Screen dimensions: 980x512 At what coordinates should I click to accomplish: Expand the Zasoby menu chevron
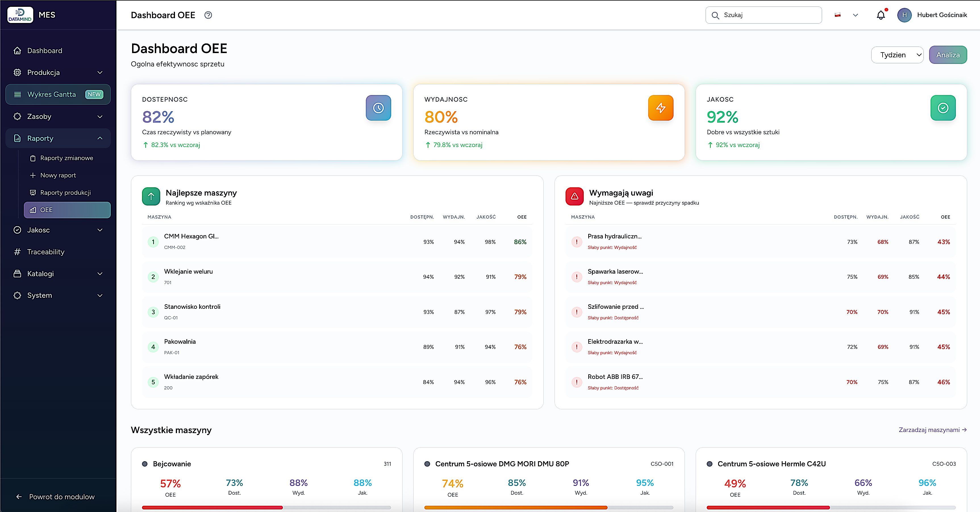pos(100,116)
